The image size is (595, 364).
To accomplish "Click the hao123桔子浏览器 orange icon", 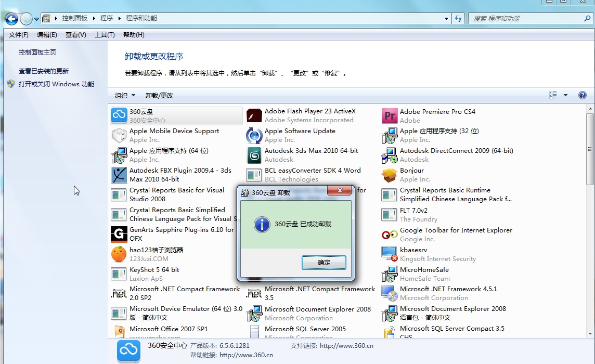I will pyautogui.click(x=119, y=254).
